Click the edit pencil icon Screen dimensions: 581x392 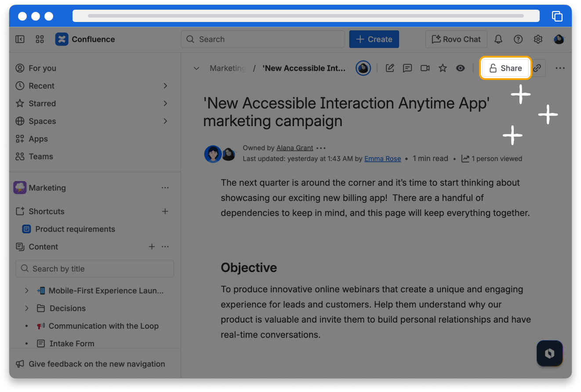390,68
